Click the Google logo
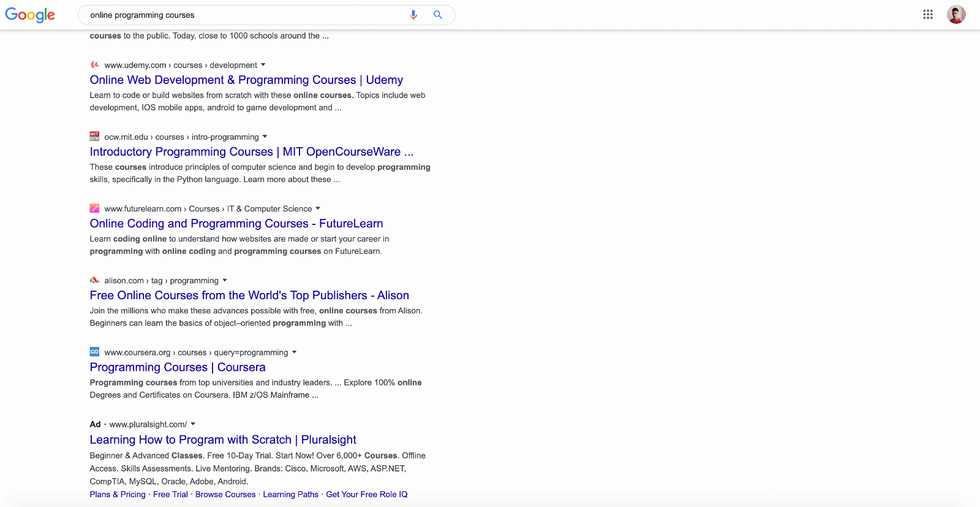Viewport: 980px width, 507px height. pos(30,15)
